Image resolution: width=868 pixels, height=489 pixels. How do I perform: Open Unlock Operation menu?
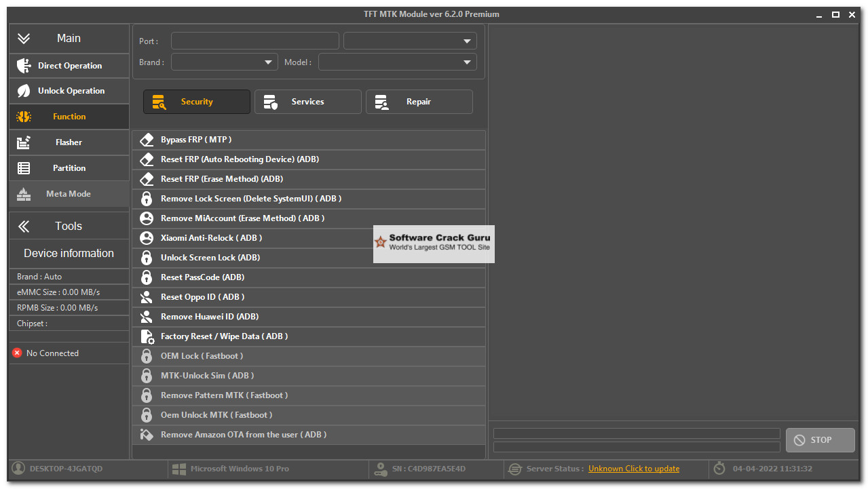click(69, 91)
